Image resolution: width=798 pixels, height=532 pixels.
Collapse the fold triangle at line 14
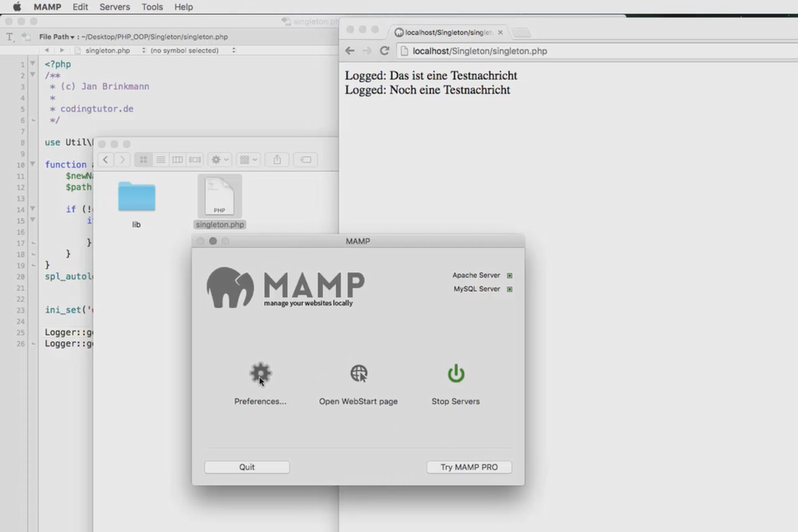click(x=32, y=209)
